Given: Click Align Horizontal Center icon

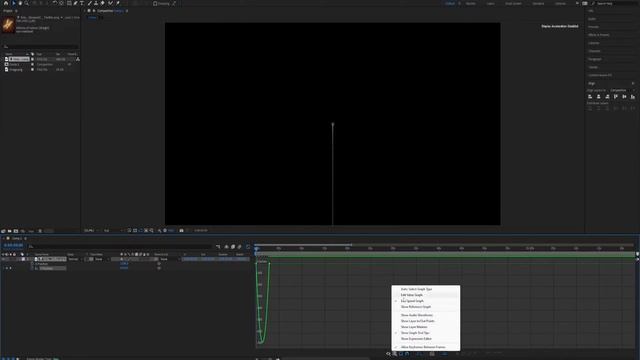Looking at the screenshot, I should (x=599, y=97).
